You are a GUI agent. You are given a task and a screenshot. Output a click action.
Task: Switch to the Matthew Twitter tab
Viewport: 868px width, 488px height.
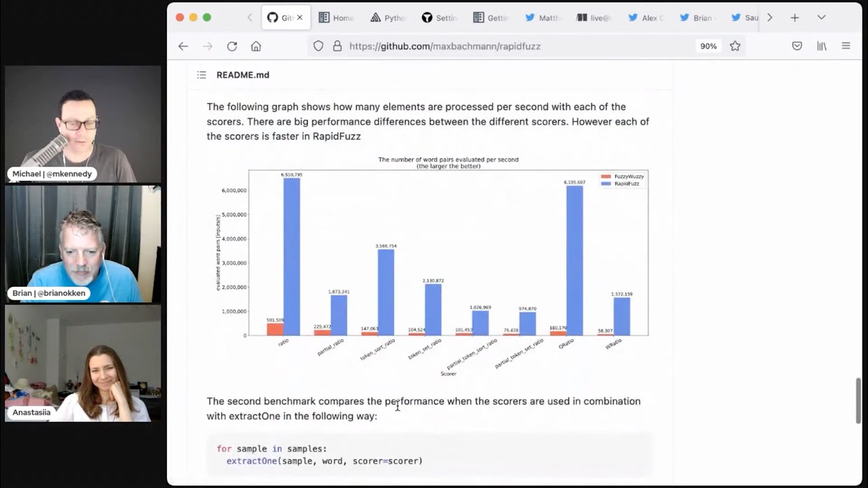542,18
